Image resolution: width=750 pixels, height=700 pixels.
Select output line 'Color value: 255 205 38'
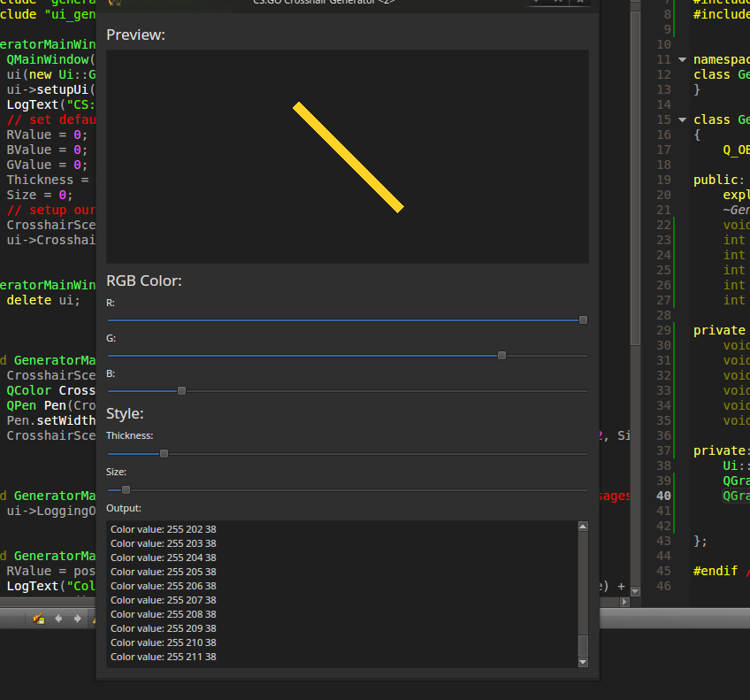(163, 572)
